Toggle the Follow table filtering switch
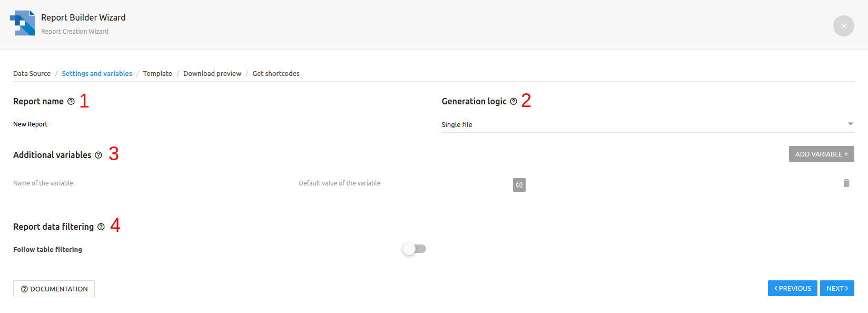 pyautogui.click(x=414, y=249)
